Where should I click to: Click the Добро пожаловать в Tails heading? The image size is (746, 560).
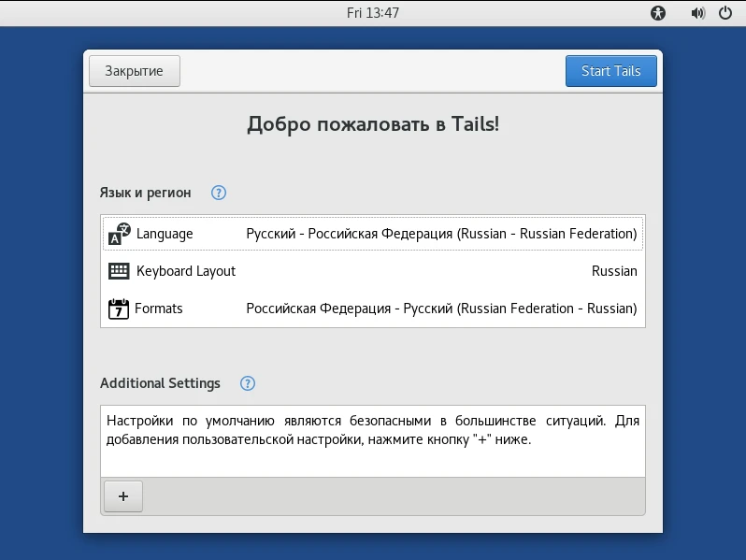pos(373,124)
